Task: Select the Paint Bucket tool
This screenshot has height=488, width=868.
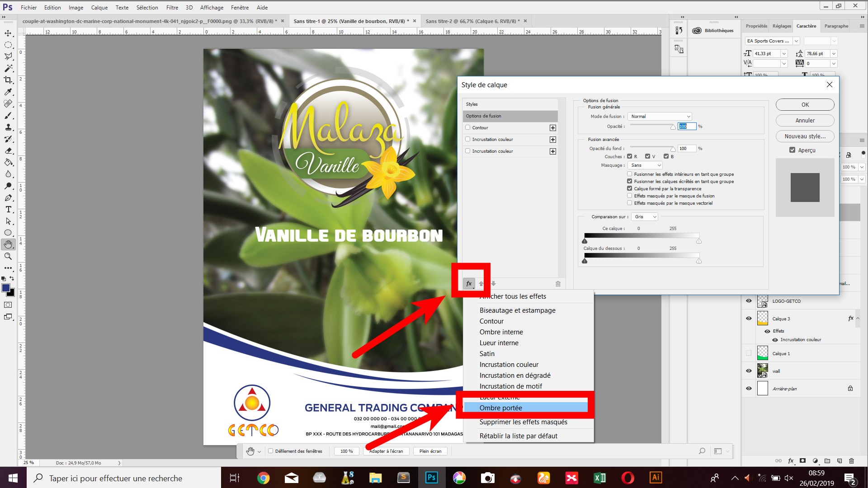Action: (x=8, y=162)
